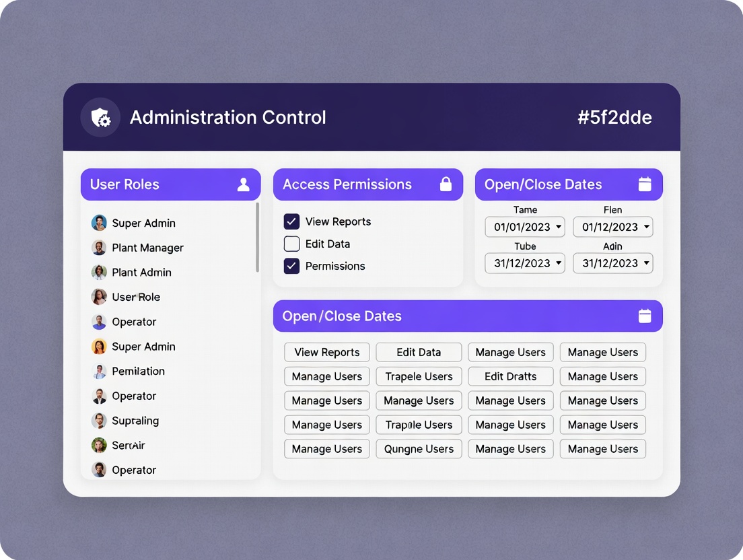The height and width of the screenshot is (560, 743).
Task: Click the Plant Admin avatar icon
Action: coord(99,273)
